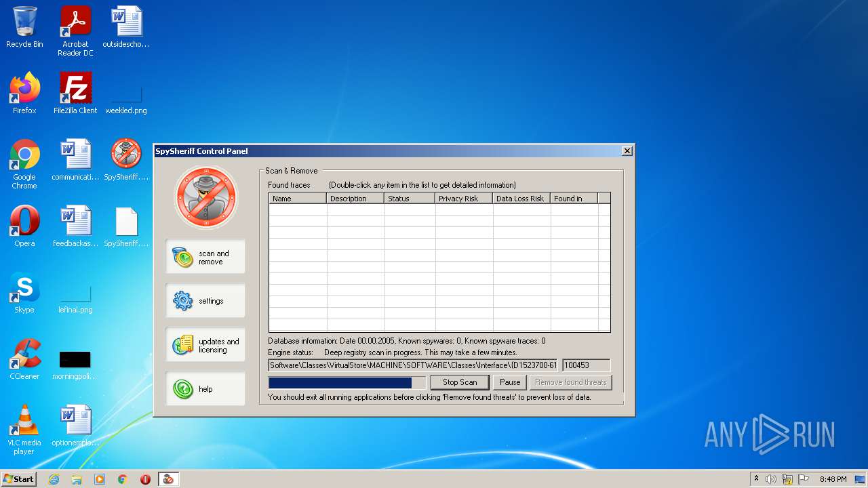Open updates and licensing section

pos(205,345)
